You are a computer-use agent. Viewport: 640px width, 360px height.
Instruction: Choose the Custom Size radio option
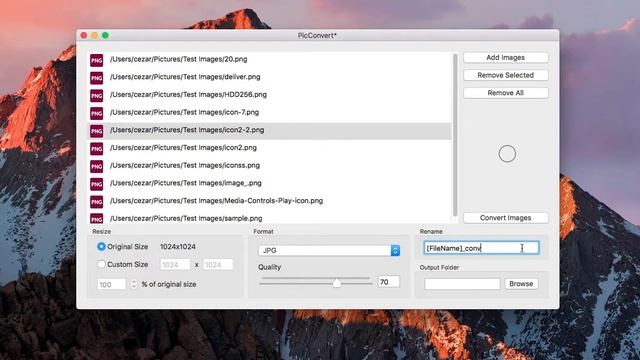101,264
